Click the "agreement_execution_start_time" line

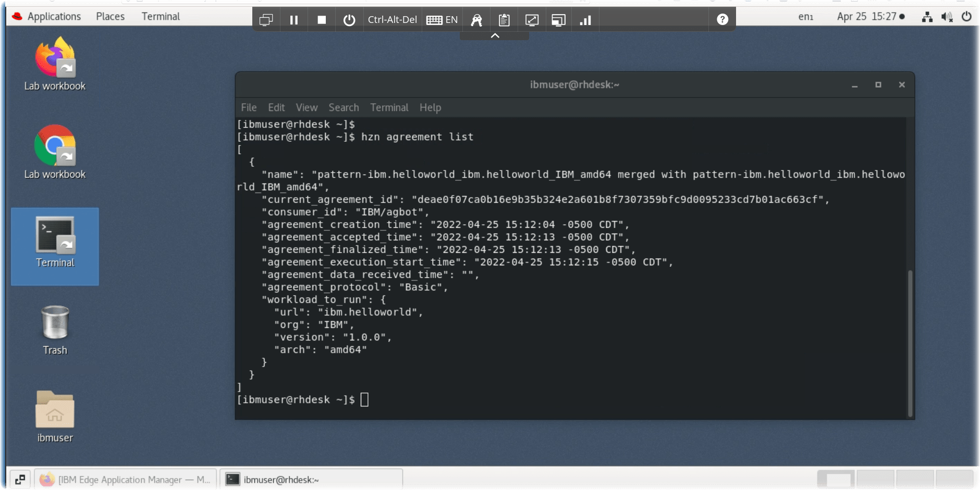[x=467, y=262]
